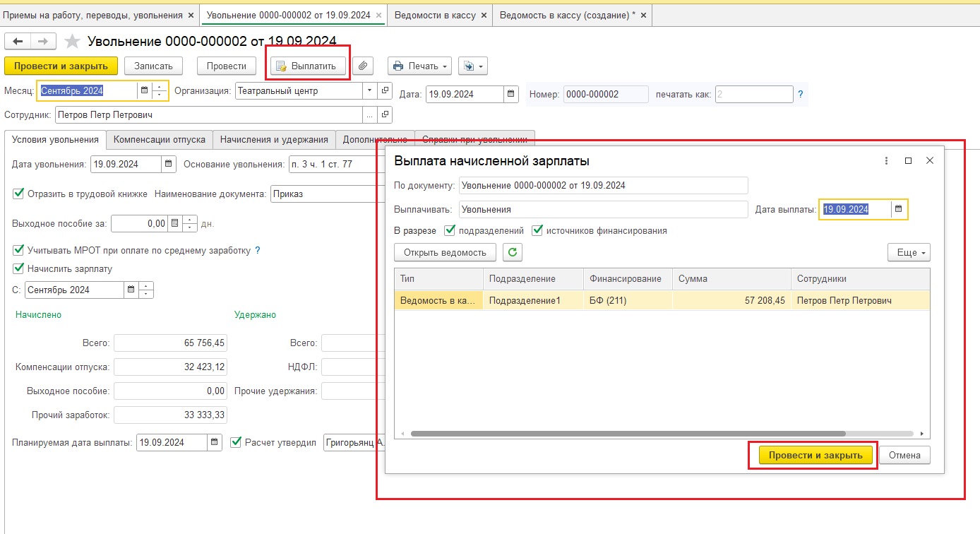
Task: Step the Месяц field up one month
Action: coord(160,87)
